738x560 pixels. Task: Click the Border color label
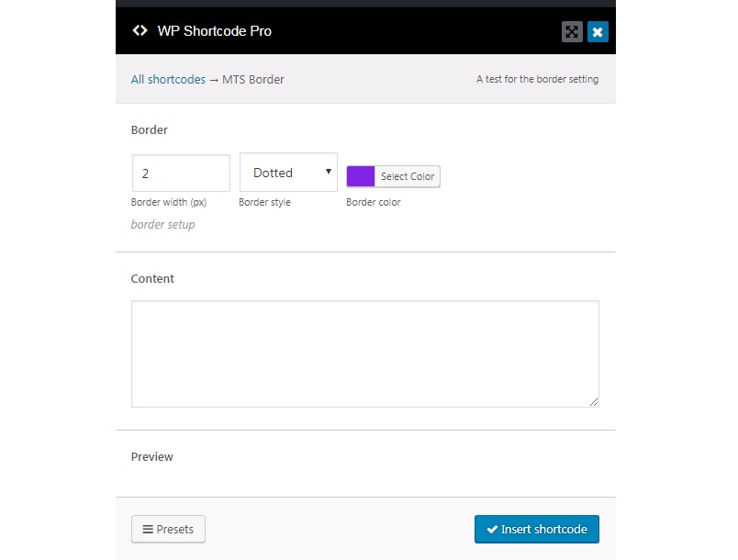pyautogui.click(x=373, y=202)
